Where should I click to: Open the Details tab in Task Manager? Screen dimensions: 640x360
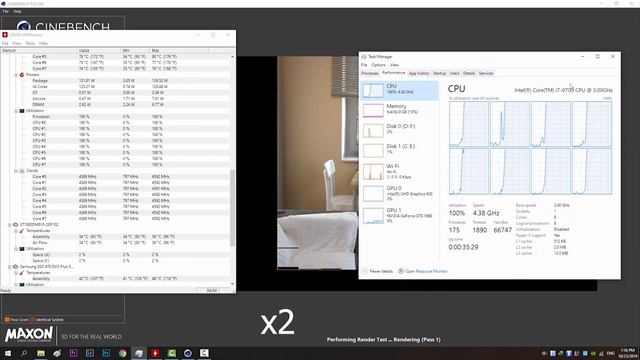[469, 73]
